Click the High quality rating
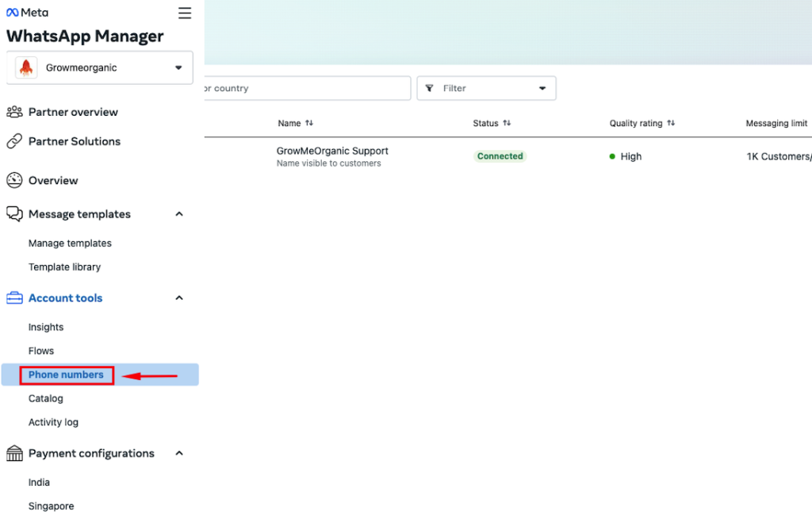Screen dimensions: 812x519 [626, 156]
